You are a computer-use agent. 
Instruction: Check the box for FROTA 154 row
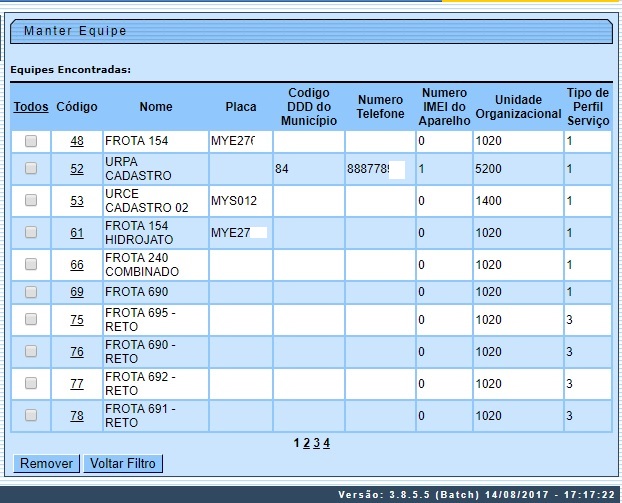pyautogui.click(x=31, y=141)
